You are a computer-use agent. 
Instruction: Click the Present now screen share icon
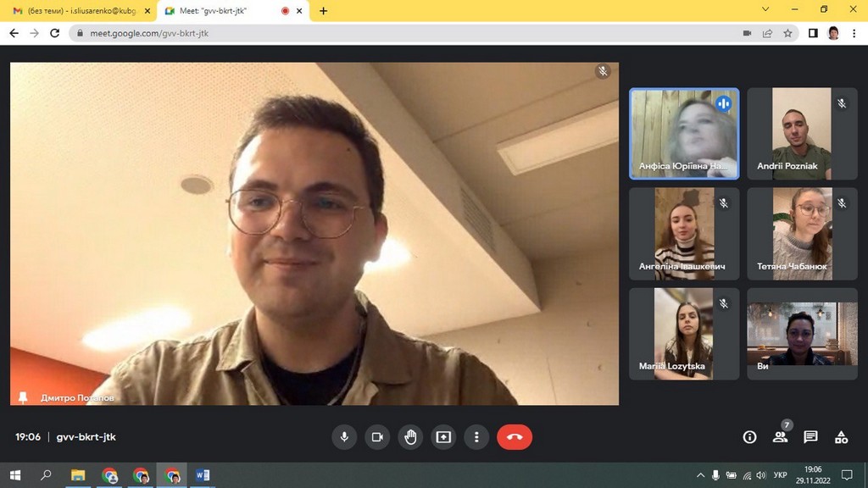[443, 437]
